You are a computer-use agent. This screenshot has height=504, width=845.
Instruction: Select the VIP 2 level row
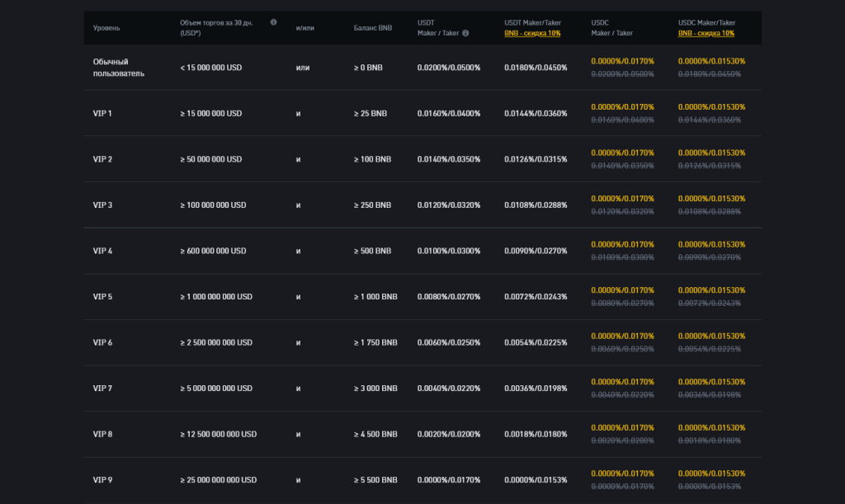tap(102, 159)
